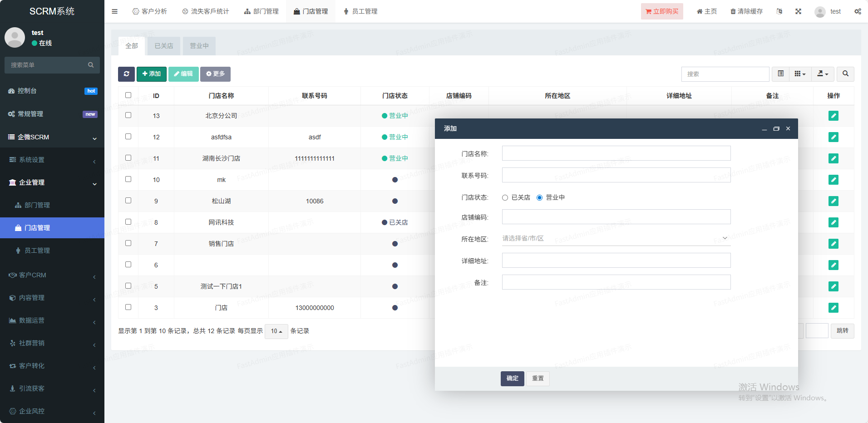Click the 门店名称 input field in dialog

click(616, 153)
